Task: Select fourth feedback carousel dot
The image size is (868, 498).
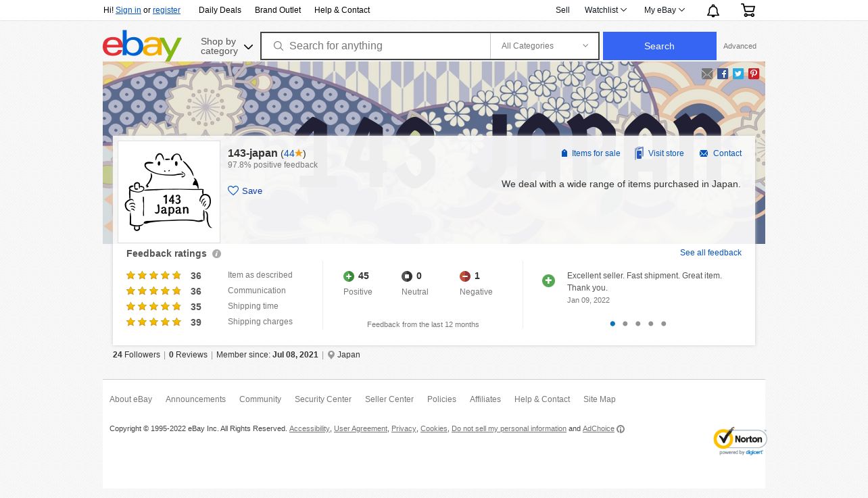Action: tap(651, 324)
